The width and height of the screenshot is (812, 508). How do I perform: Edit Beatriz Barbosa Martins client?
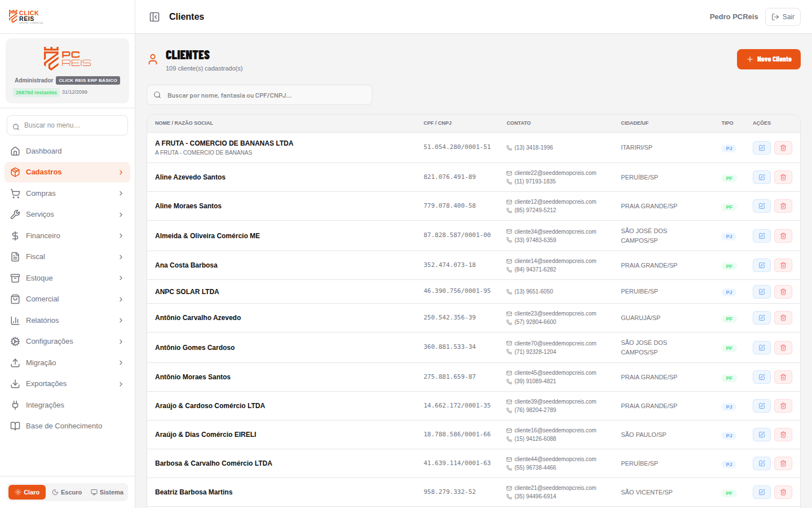pos(762,492)
